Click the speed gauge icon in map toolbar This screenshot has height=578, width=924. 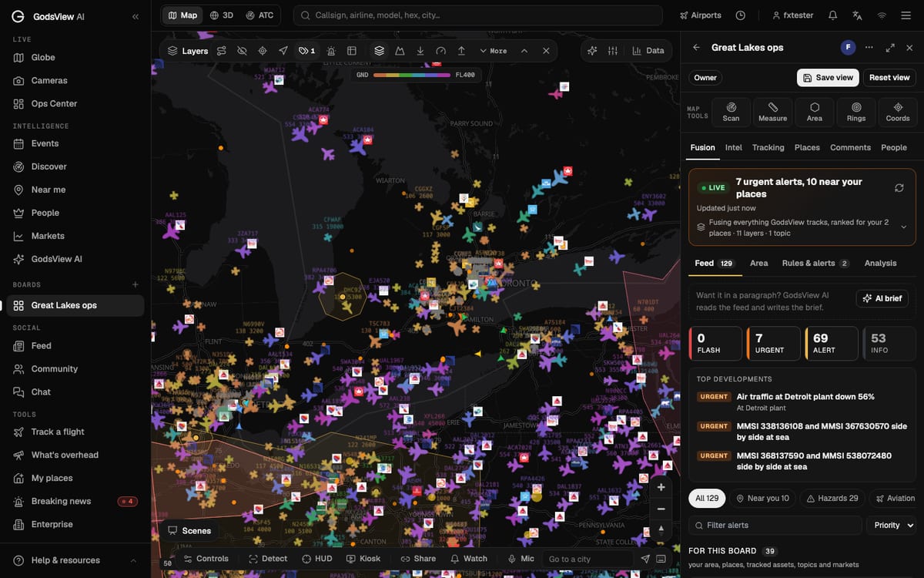[x=440, y=51]
